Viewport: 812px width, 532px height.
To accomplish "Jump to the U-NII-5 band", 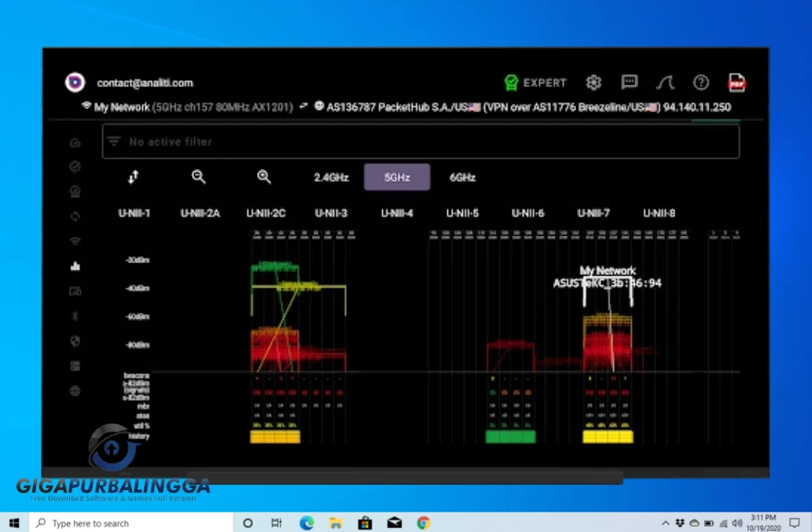I will coord(462,213).
